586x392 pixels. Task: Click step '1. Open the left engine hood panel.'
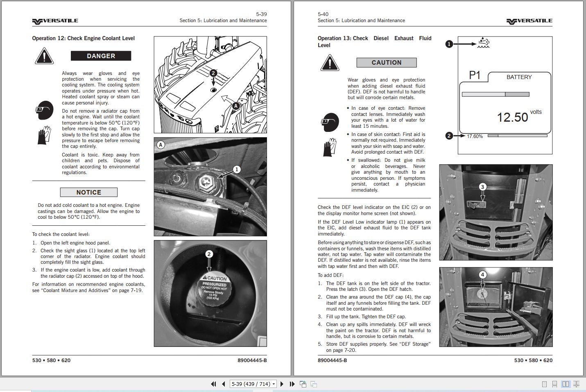[71, 243]
